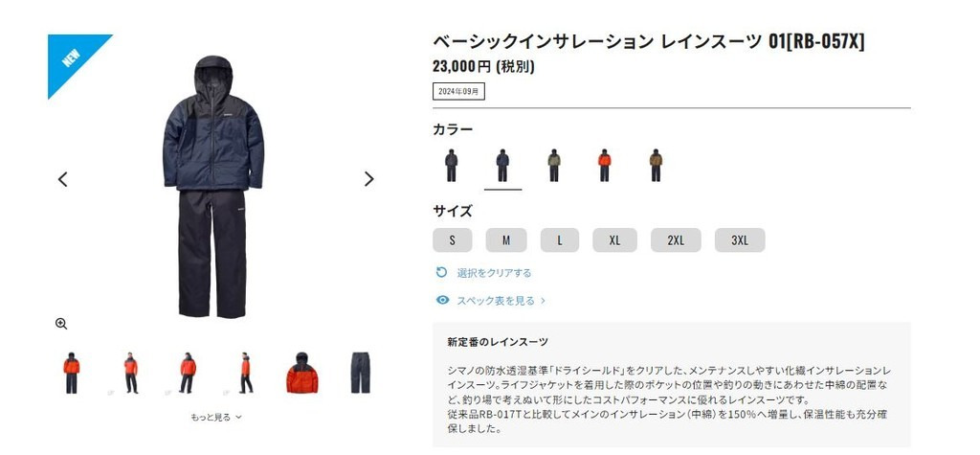Click the reset icon beside 選択をクリアする
The width and height of the screenshot is (980, 455).
click(441, 272)
